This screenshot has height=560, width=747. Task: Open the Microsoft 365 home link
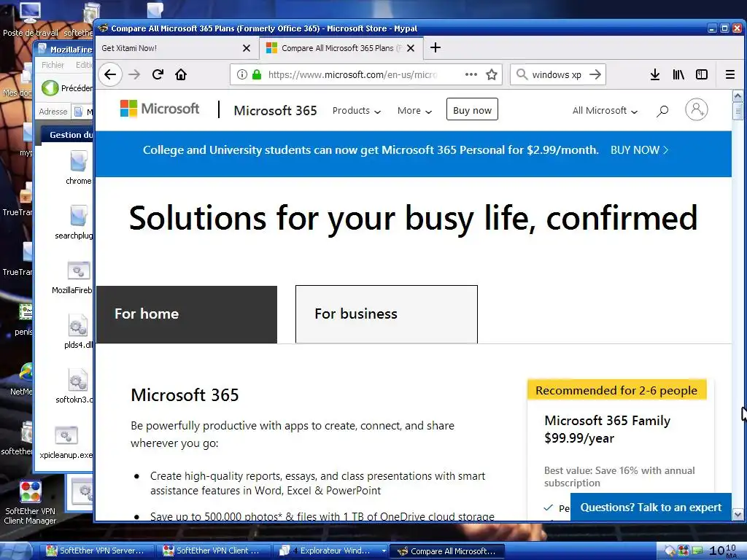[275, 111]
